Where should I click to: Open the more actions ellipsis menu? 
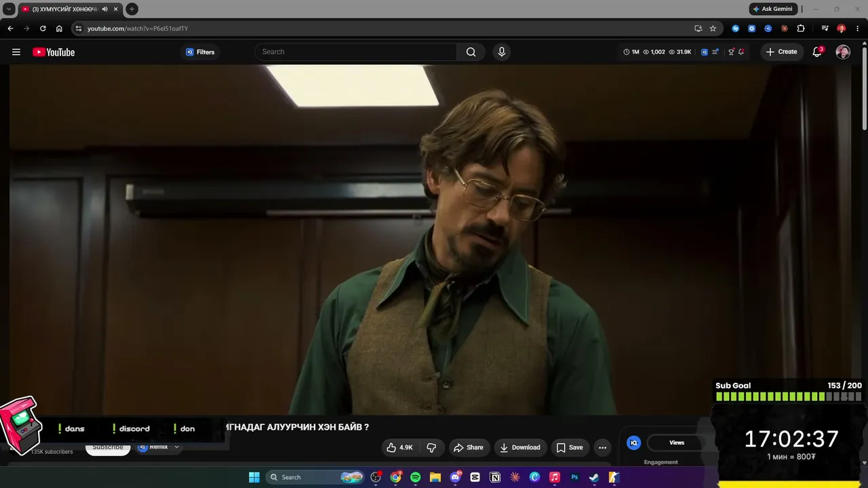[602, 447]
